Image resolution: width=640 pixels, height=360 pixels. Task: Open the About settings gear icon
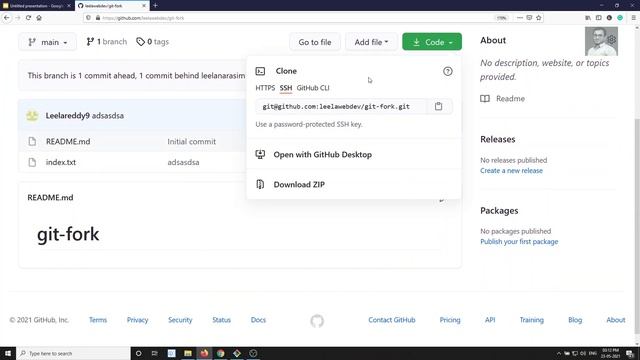(611, 40)
